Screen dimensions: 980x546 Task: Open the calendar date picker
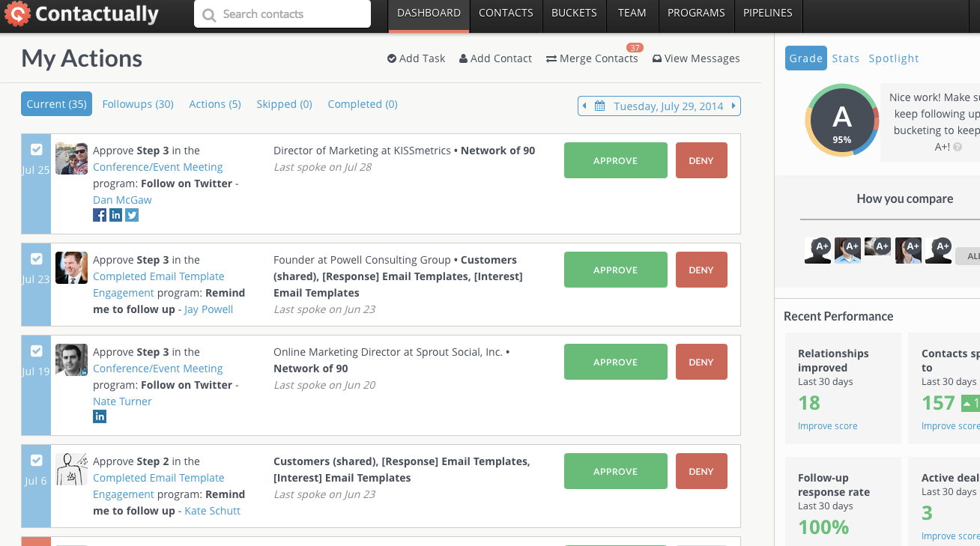pyautogui.click(x=599, y=106)
